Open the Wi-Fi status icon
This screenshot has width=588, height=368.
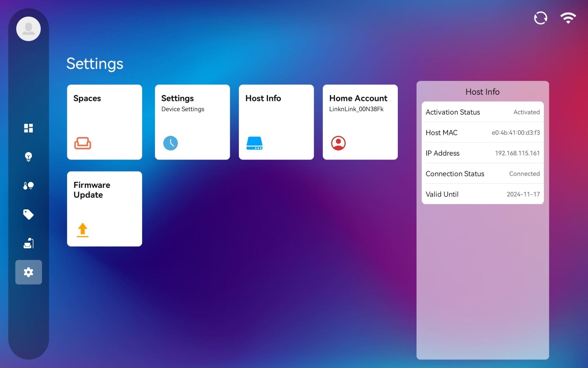pyautogui.click(x=568, y=18)
